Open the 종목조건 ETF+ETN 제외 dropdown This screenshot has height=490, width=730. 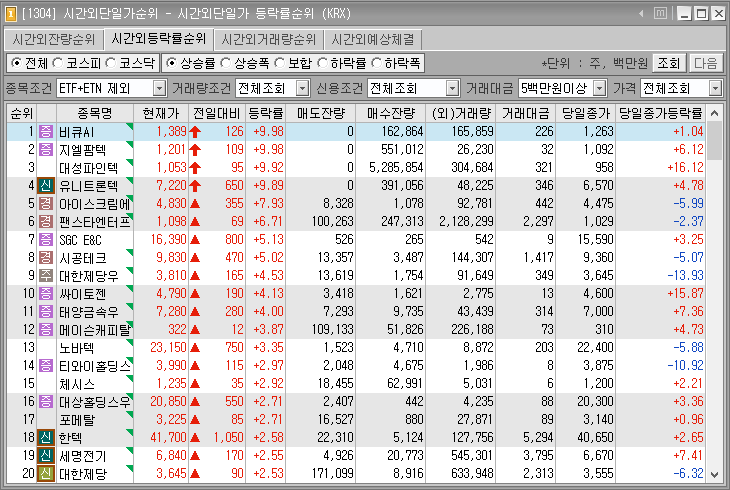pos(159,88)
